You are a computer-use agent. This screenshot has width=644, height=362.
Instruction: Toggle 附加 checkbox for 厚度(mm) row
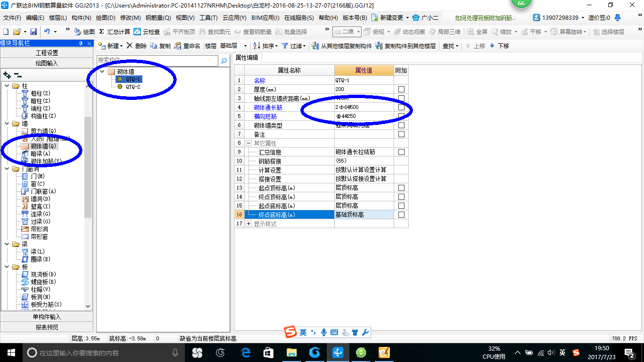(x=401, y=89)
